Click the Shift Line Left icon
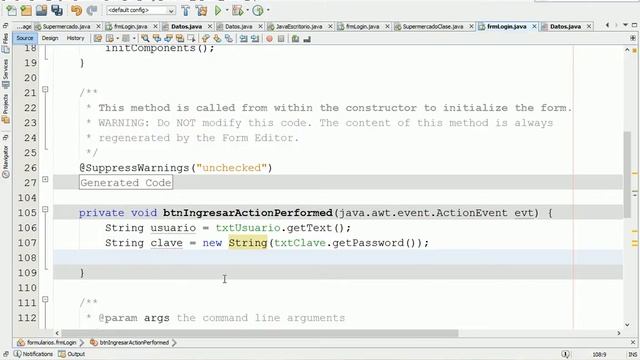The image size is (640, 360). pyautogui.click(x=243, y=39)
